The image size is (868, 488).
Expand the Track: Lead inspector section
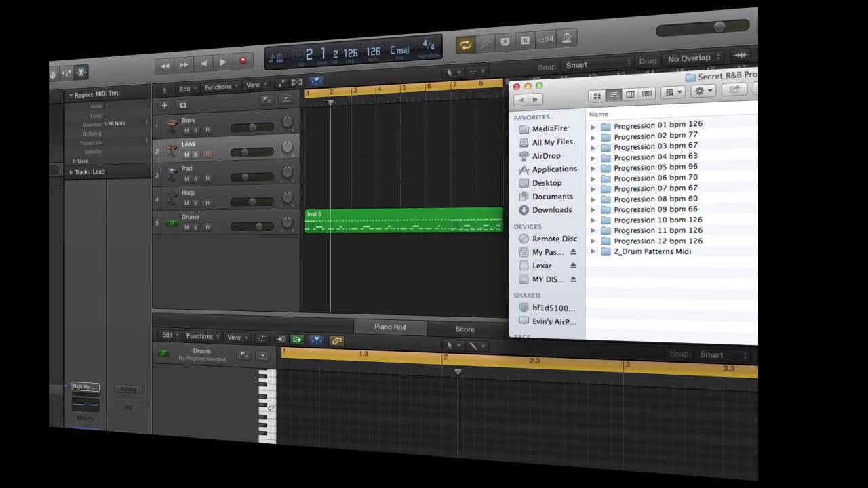click(71, 172)
